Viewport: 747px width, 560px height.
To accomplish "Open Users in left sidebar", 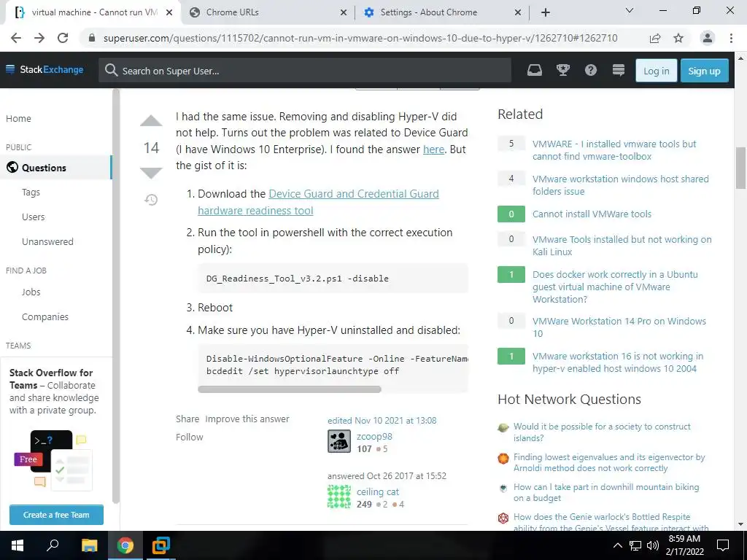I will click(34, 217).
